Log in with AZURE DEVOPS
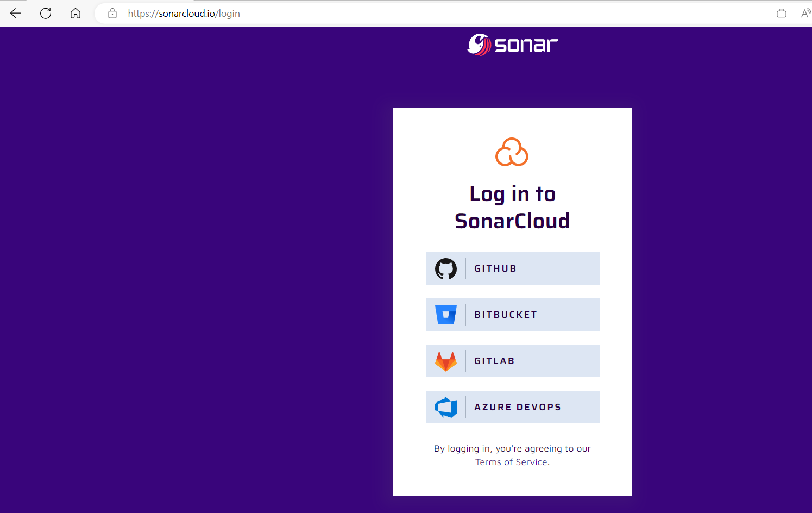 click(512, 406)
